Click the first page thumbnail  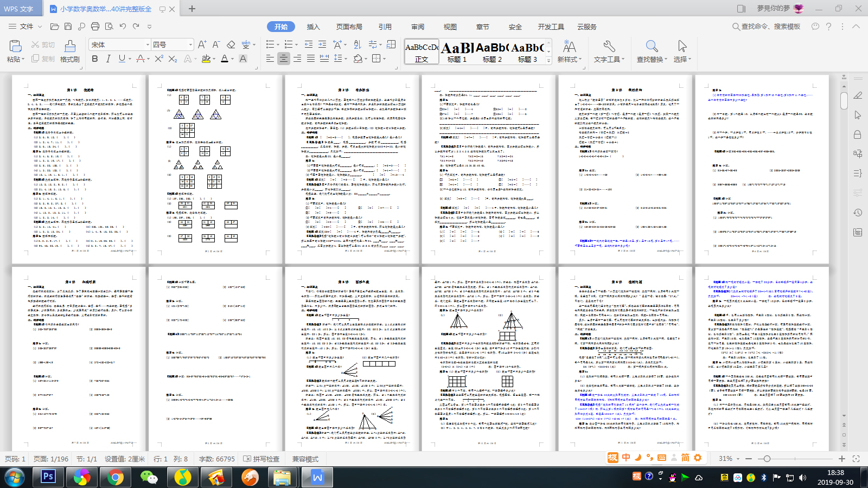(79, 169)
